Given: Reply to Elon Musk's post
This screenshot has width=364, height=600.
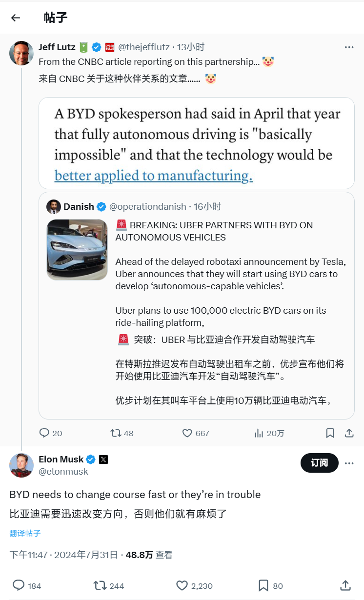Looking at the screenshot, I should pos(19,585).
